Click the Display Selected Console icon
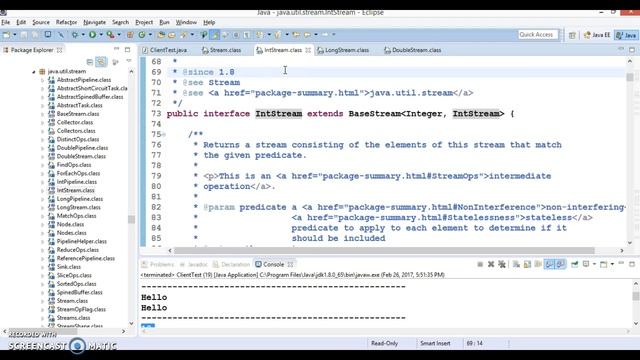640x360 pixels. (x=586, y=264)
